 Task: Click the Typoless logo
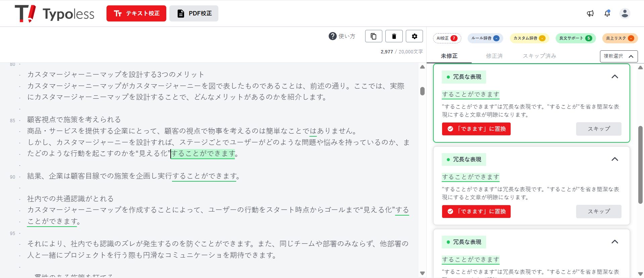click(54, 13)
